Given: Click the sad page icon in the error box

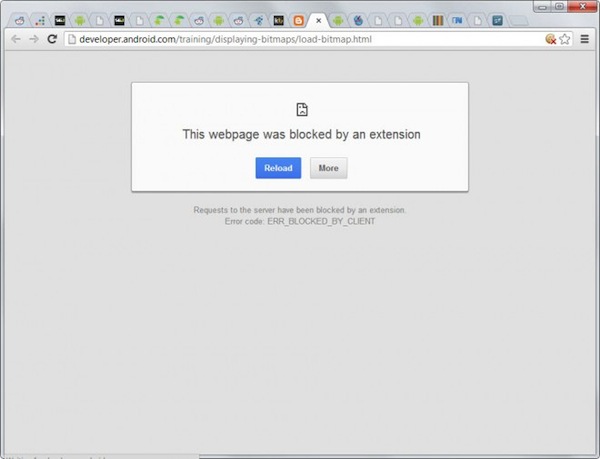Looking at the screenshot, I should (x=302, y=109).
